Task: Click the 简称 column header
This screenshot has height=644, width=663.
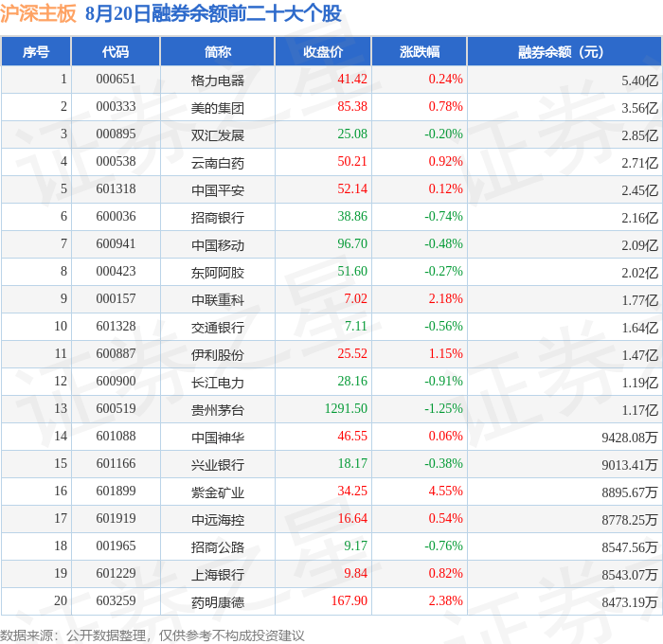Action: (x=217, y=51)
